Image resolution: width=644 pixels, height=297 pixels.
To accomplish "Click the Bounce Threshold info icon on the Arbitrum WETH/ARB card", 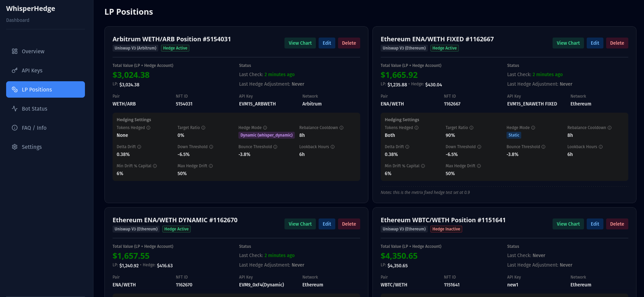I will click(x=275, y=147).
